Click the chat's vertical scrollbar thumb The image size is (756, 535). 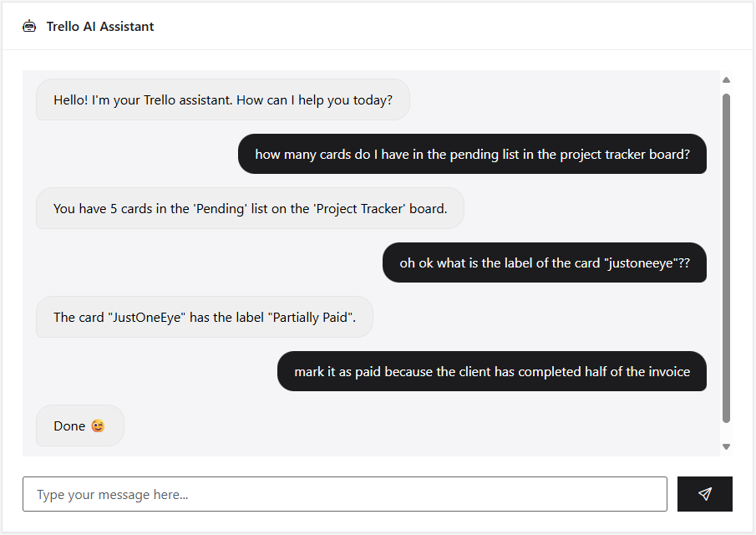tap(726, 257)
